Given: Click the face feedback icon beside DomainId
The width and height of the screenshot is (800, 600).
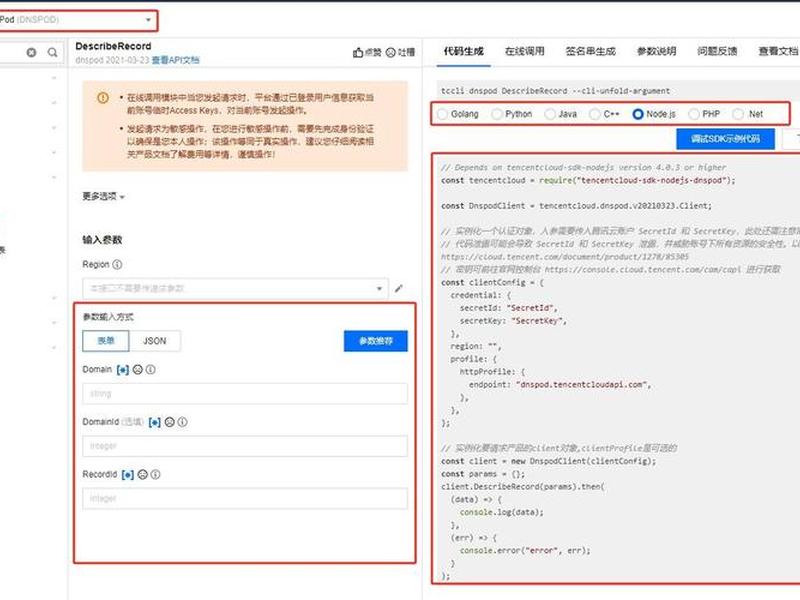Looking at the screenshot, I should pos(169,422).
